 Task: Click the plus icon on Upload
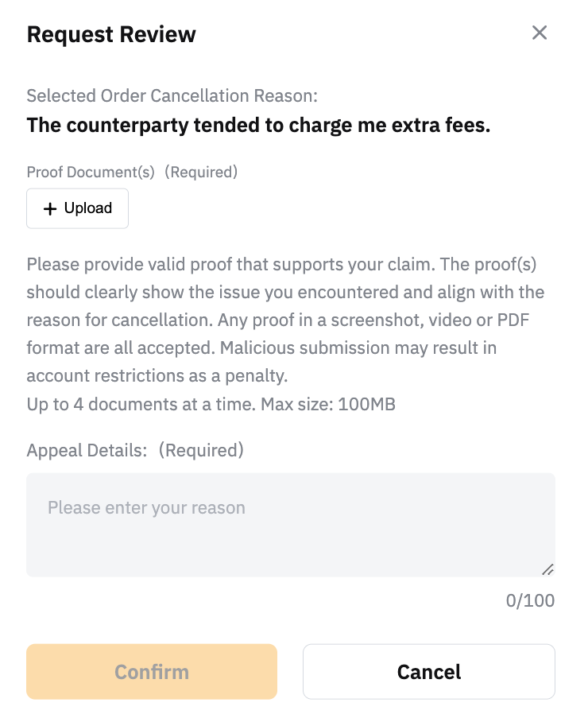point(50,208)
